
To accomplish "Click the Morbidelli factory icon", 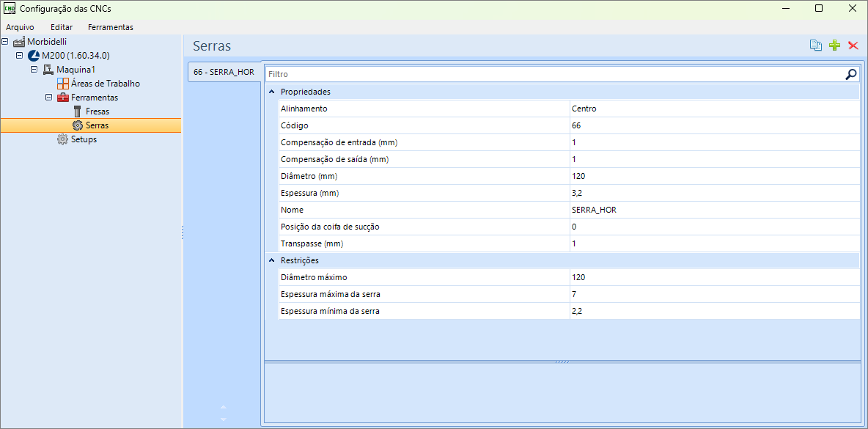I will 19,42.
